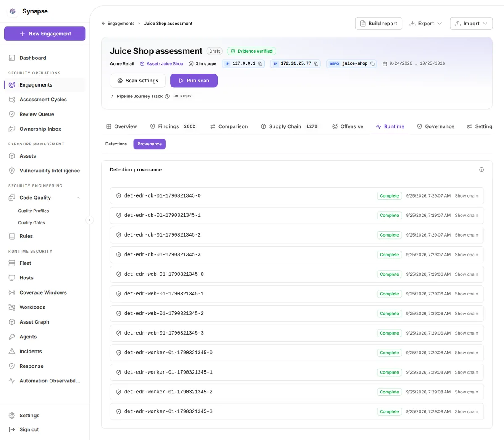
Task: Click the Draft status badge
Action: click(215, 51)
